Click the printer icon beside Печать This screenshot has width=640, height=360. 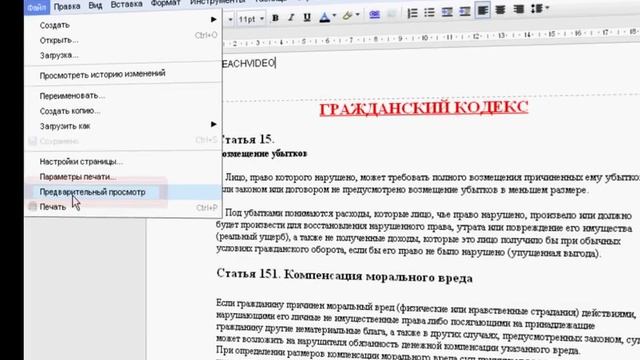[x=32, y=207]
